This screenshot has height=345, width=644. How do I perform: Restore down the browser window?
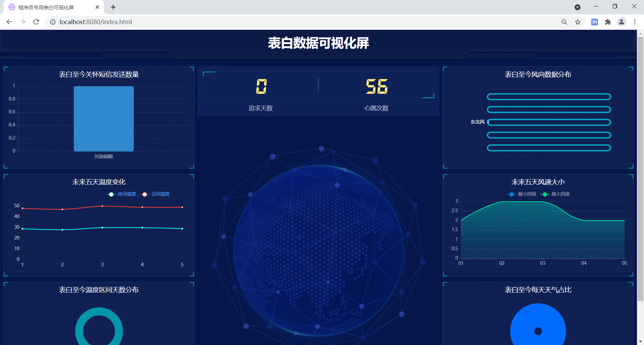615,6
